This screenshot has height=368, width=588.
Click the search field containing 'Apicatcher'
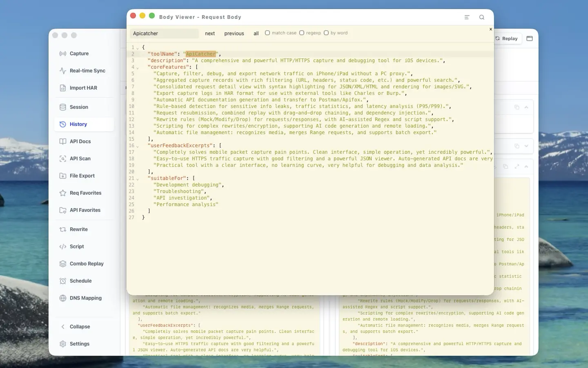pyautogui.click(x=164, y=34)
